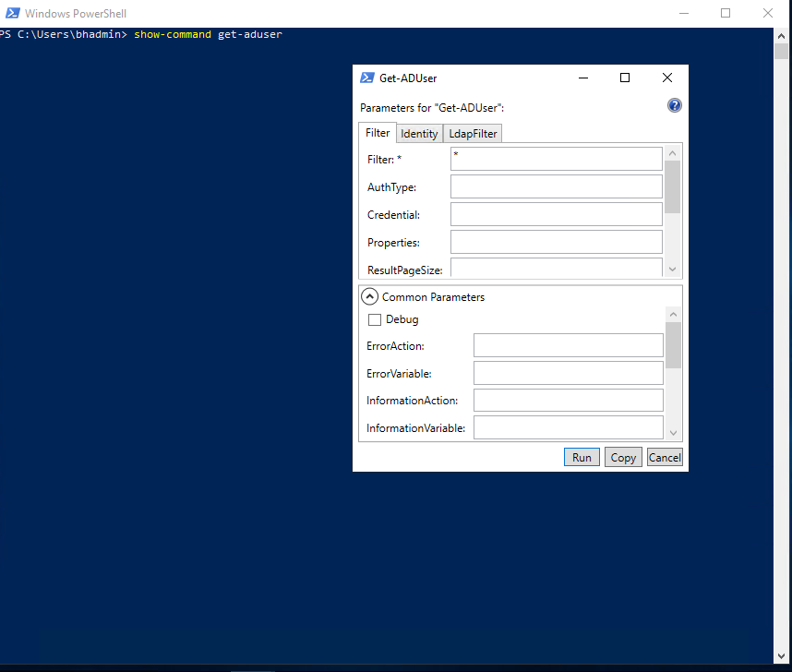Minimize the Windows PowerShell window

coord(684,13)
